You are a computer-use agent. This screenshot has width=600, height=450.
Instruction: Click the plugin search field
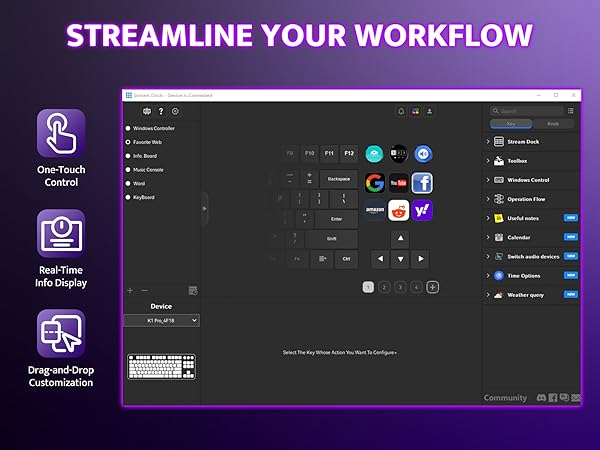pyautogui.click(x=527, y=111)
